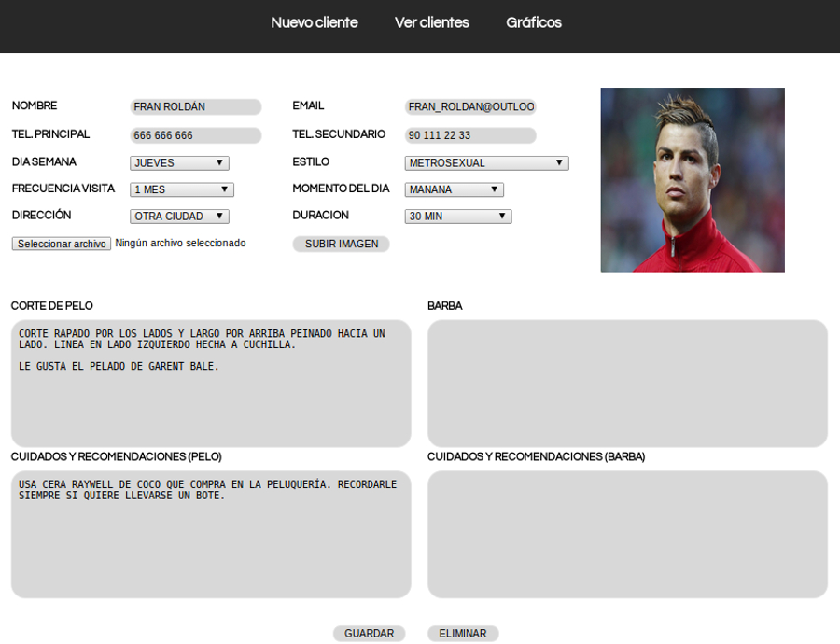Click the client photo thumbnail
Screen dimensions: 840x644
(x=692, y=180)
